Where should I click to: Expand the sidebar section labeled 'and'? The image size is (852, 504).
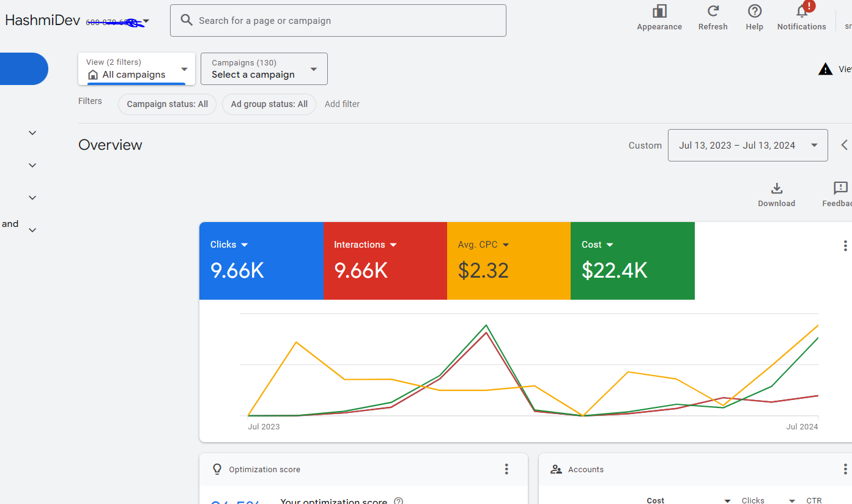tap(32, 230)
